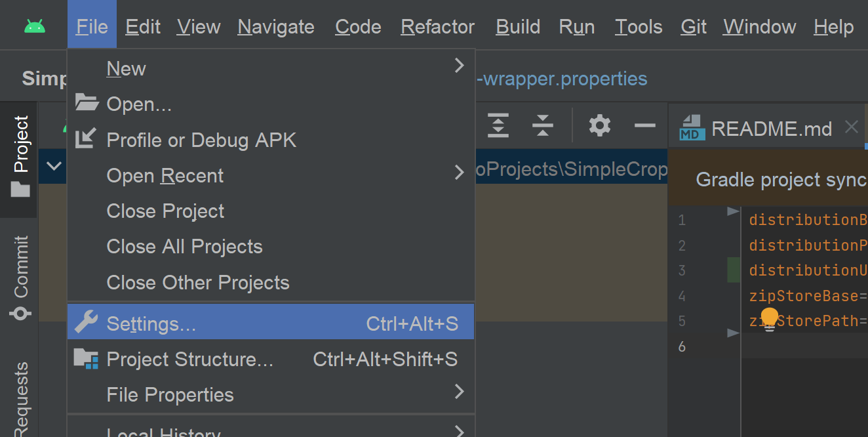This screenshot has height=437, width=868.
Task: Collapse the project tree root chevron
Action: [x=54, y=166]
